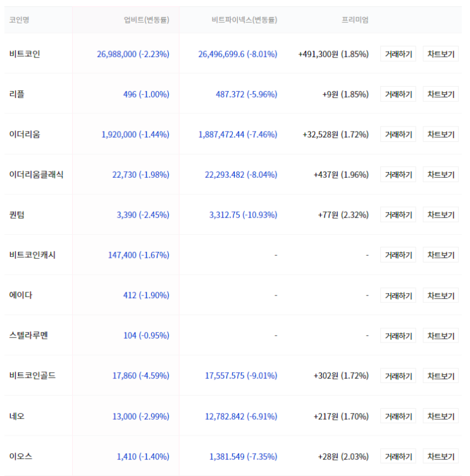Select the coin name 비트코인캐시

[x=32, y=255]
